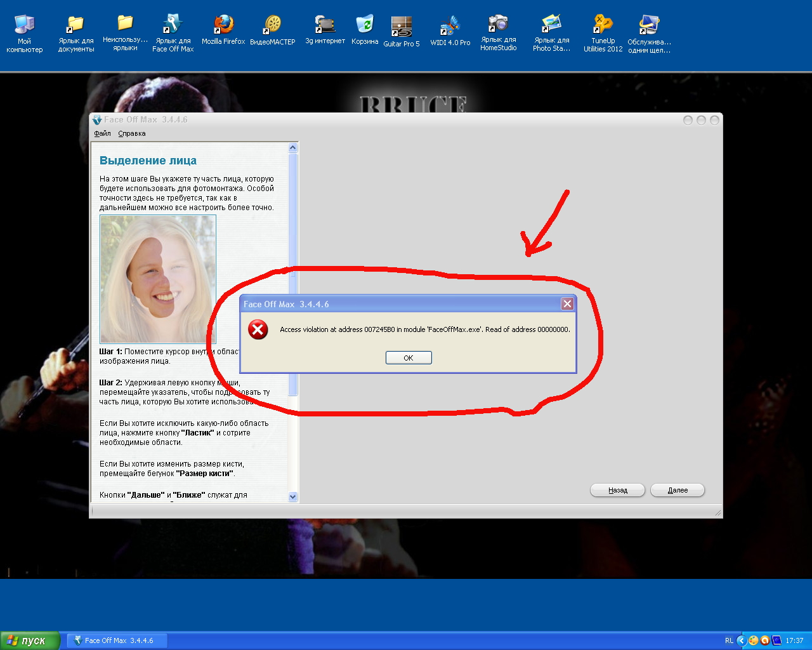Select the Неиспользуемые ярлыки folder icon
The image size is (812, 650).
point(126,33)
